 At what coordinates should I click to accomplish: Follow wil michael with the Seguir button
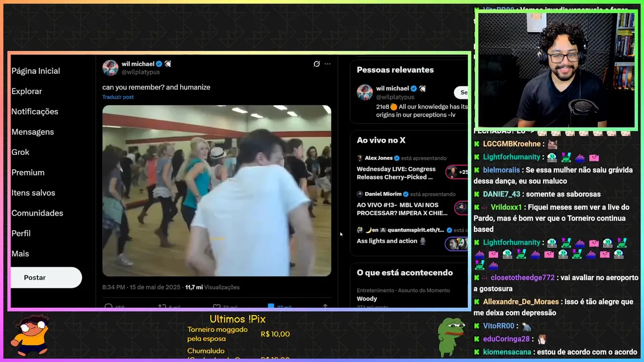click(461, 93)
